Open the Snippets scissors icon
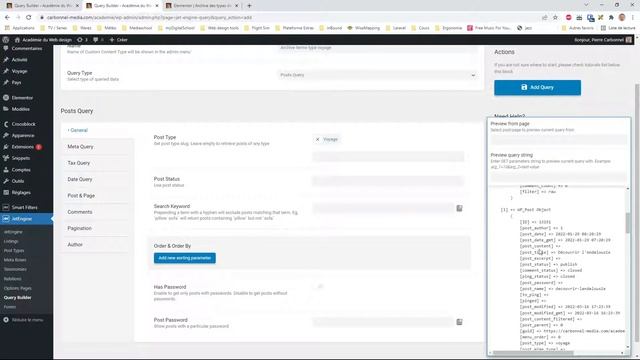Viewport: 640px width, 360px height. (x=6, y=158)
